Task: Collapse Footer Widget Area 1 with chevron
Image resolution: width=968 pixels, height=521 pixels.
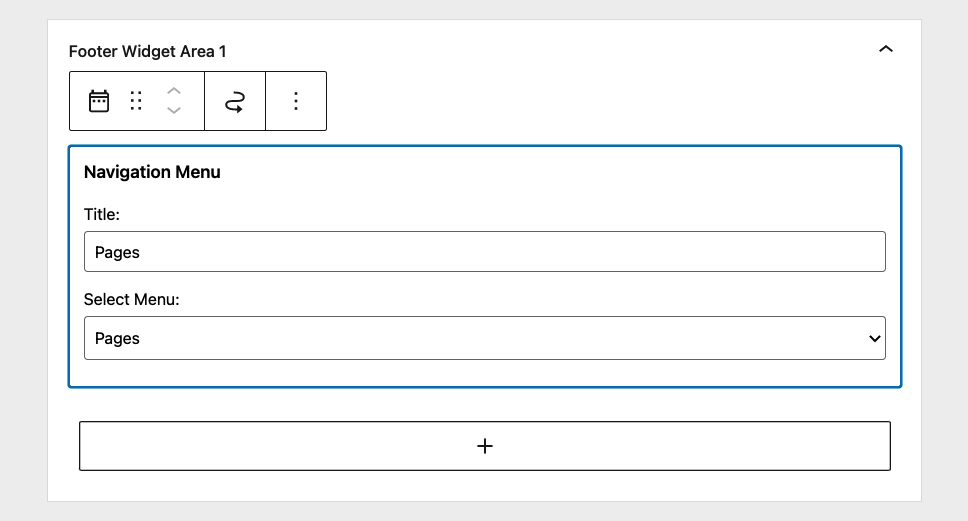Action: click(x=886, y=49)
